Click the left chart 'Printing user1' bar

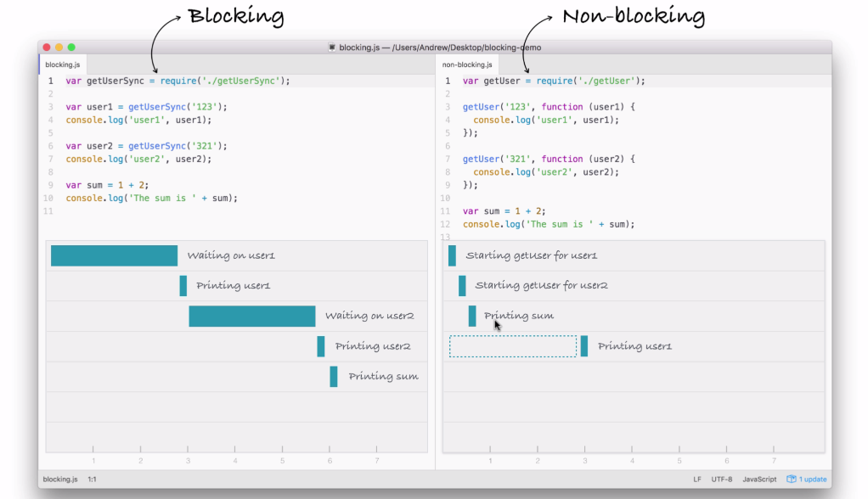183,285
